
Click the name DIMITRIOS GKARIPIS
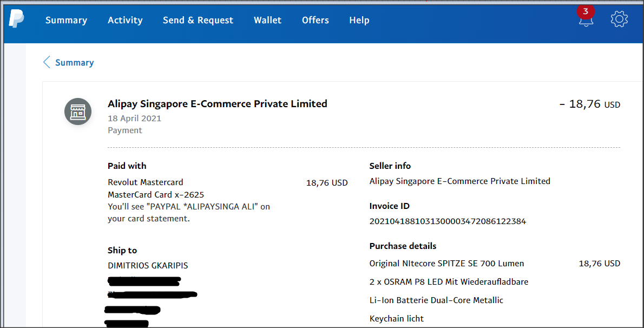tap(148, 266)
